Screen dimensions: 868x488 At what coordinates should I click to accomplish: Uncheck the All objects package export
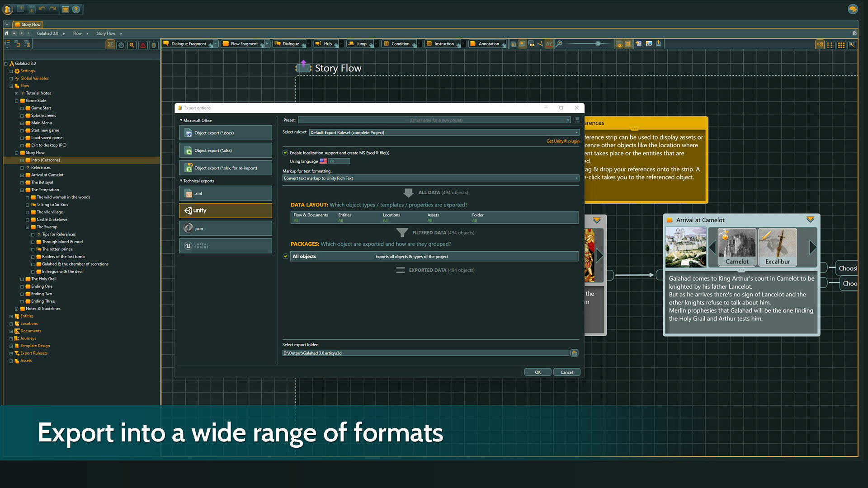[285, 256]
